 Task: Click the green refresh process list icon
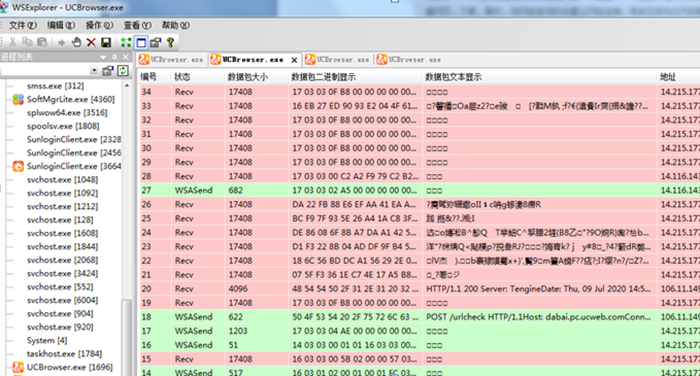pyautogui.click(x=122, y=71)
